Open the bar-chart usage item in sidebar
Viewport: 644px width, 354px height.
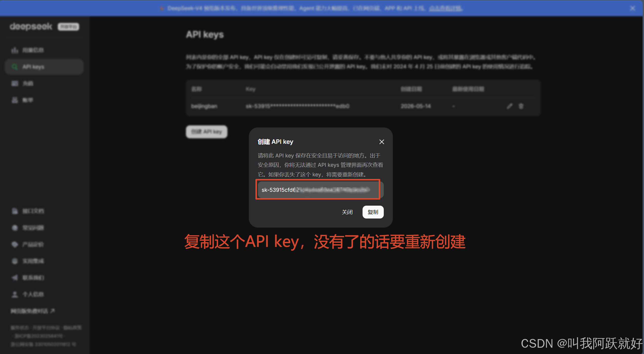(44, 50)
